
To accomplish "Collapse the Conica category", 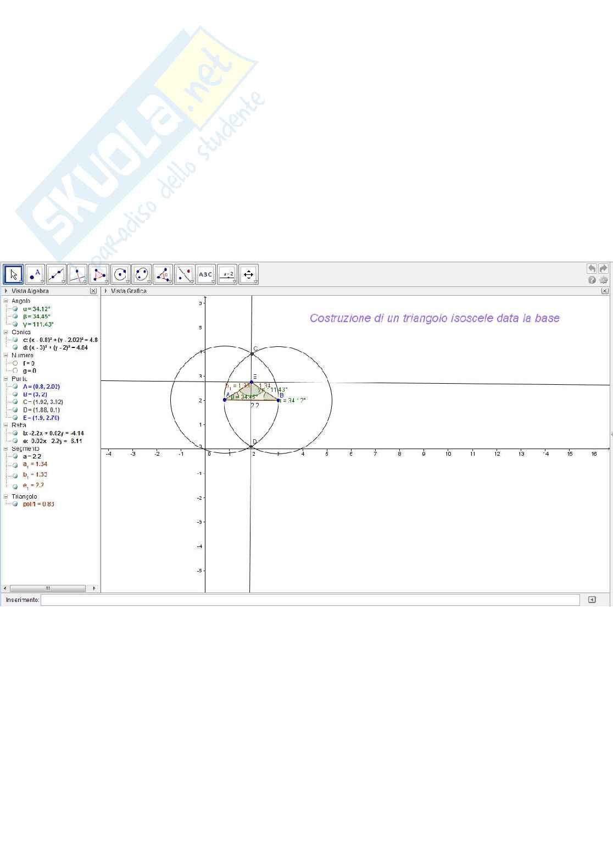I will 5,332.
